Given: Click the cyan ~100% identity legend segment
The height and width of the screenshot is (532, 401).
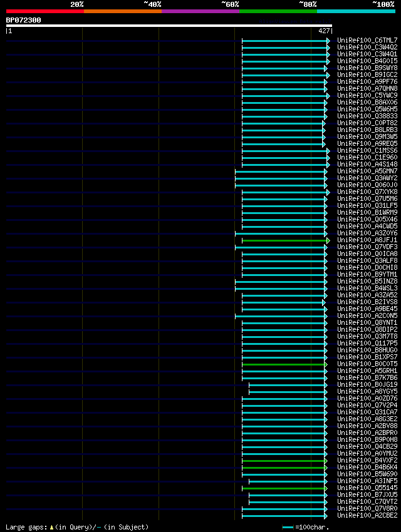Looking at the screenshot, I should pos(356,11).
